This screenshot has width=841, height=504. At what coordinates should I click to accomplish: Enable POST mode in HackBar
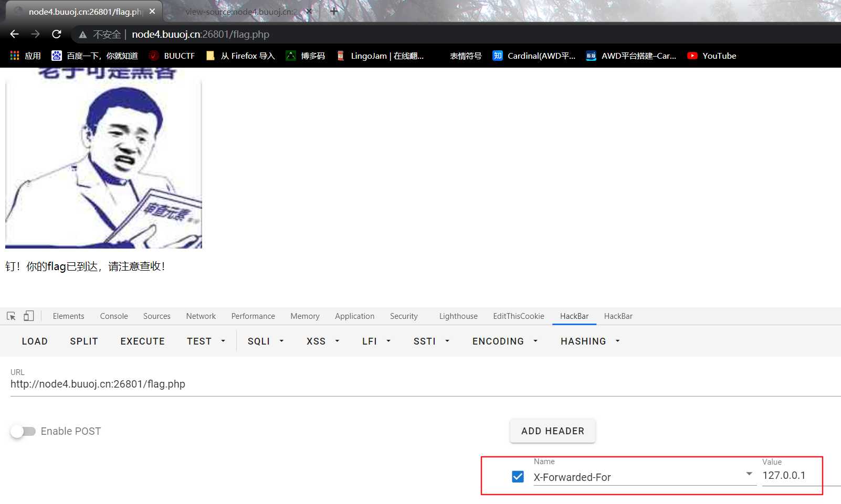click(23, 431)
